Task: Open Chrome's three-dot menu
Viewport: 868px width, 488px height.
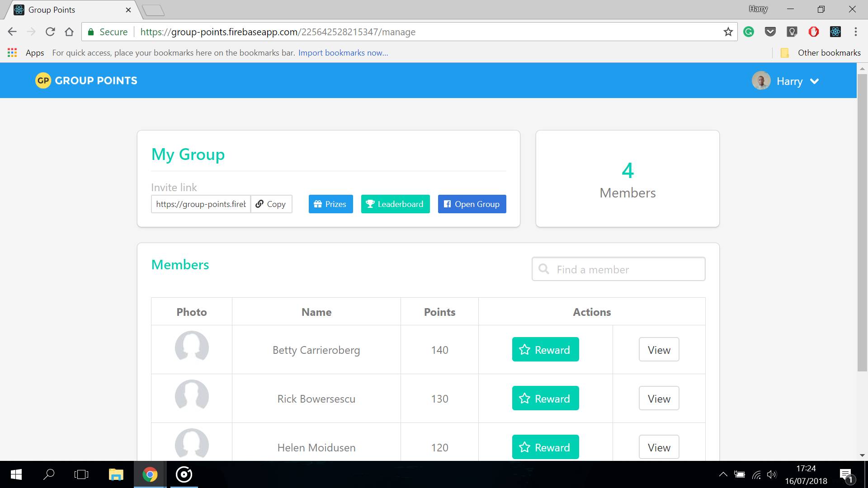Action: pyautogui.click(x=855, y=32)
